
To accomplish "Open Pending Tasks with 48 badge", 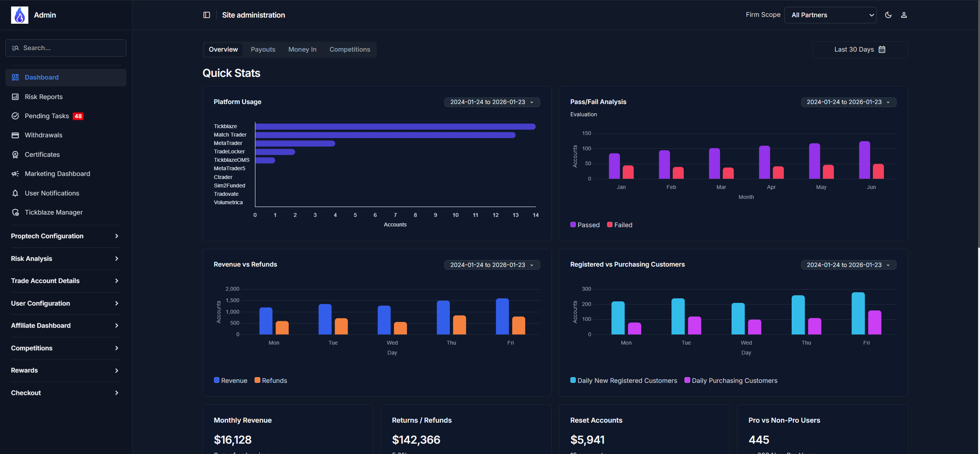I will 47,116.
